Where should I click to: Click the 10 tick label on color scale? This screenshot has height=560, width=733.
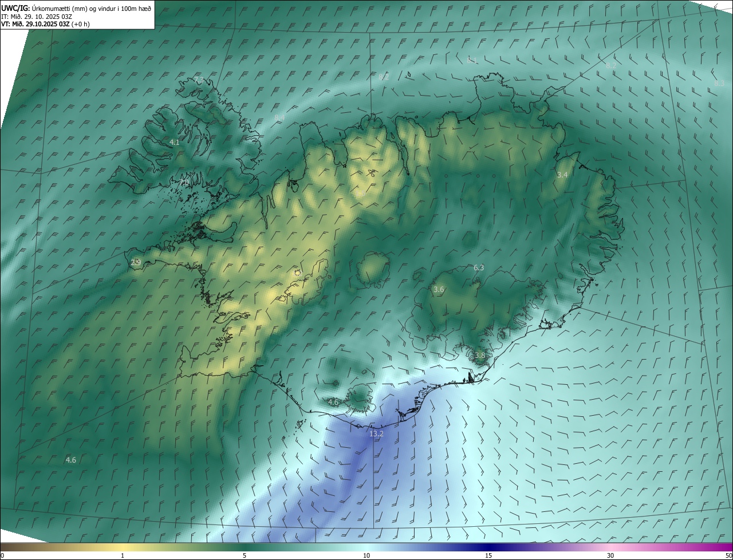tap(366, 555)
